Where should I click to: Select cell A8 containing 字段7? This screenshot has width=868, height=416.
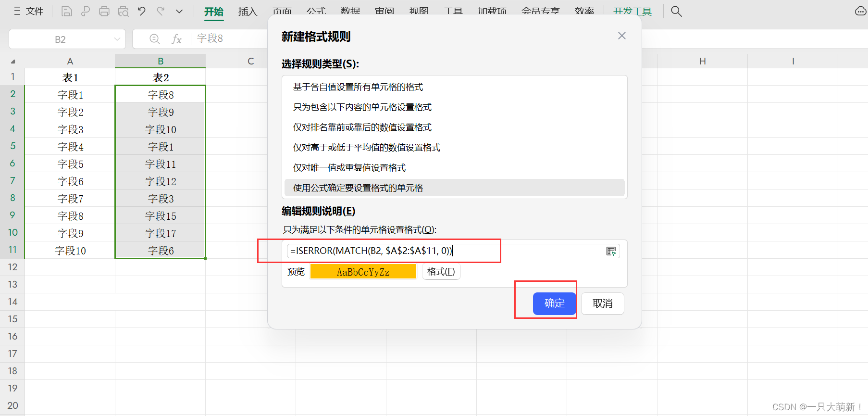[70, 199]
